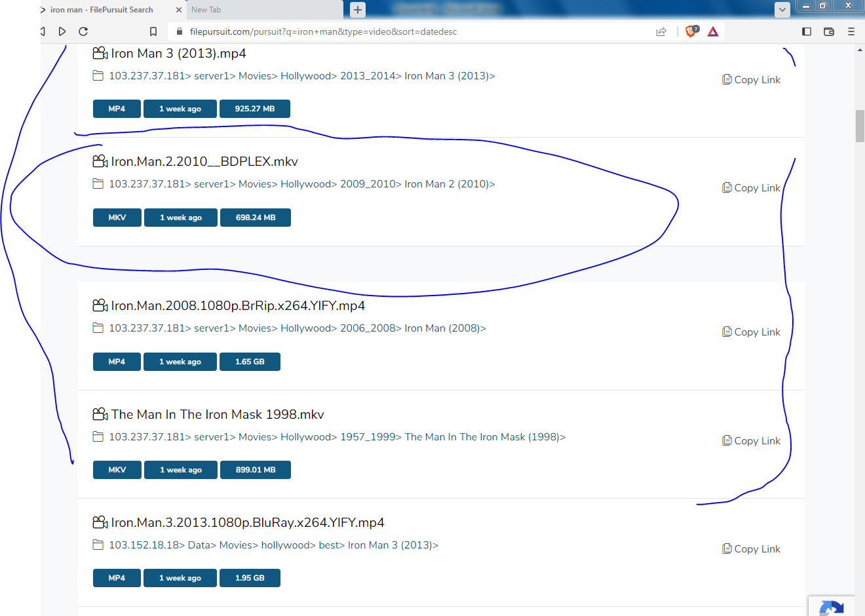Open The Man In The Iron Mask 1998.mkv
This screenshot has width=865, height=616.
218,415
